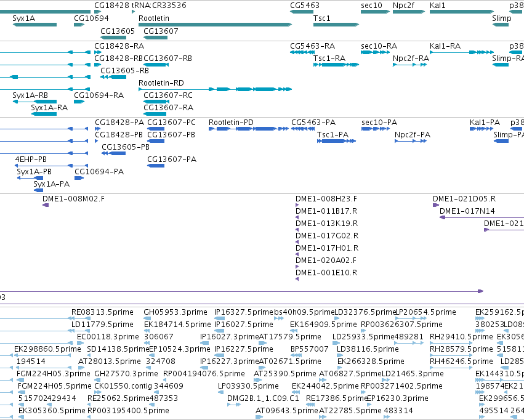Click the Rootletin gene label
524x420 pixels.
point(154,18)
